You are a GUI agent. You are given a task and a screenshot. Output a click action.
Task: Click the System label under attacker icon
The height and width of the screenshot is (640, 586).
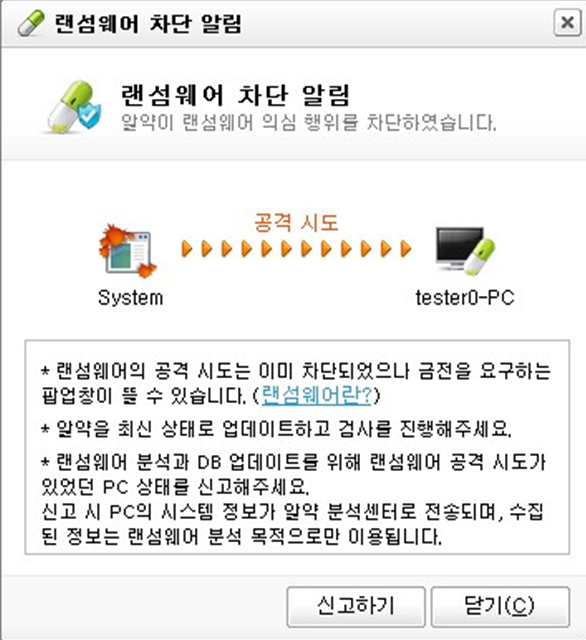(x=131, y=298)
